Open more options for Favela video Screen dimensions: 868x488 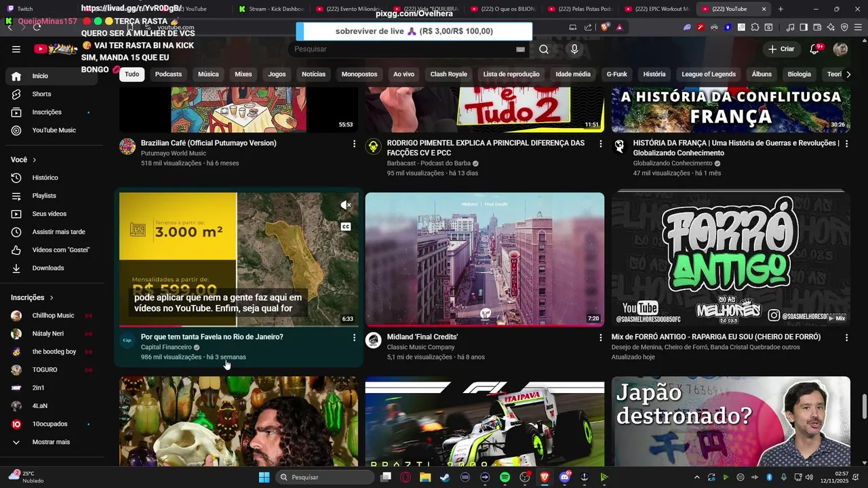coord(354,338)
